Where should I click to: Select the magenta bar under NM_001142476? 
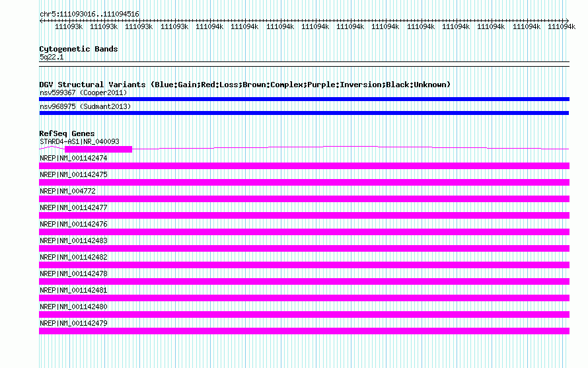[304, 232]
